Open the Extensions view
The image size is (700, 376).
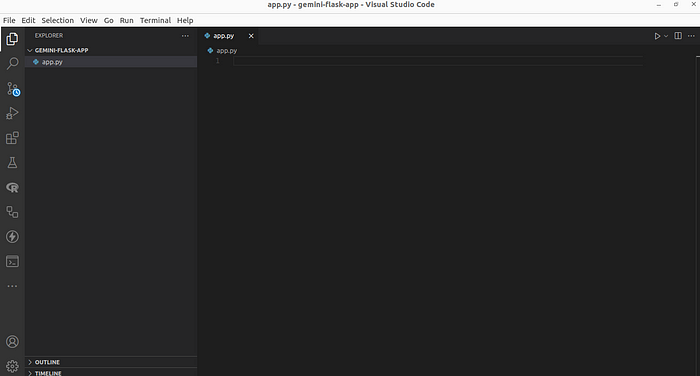pos(12,138)
